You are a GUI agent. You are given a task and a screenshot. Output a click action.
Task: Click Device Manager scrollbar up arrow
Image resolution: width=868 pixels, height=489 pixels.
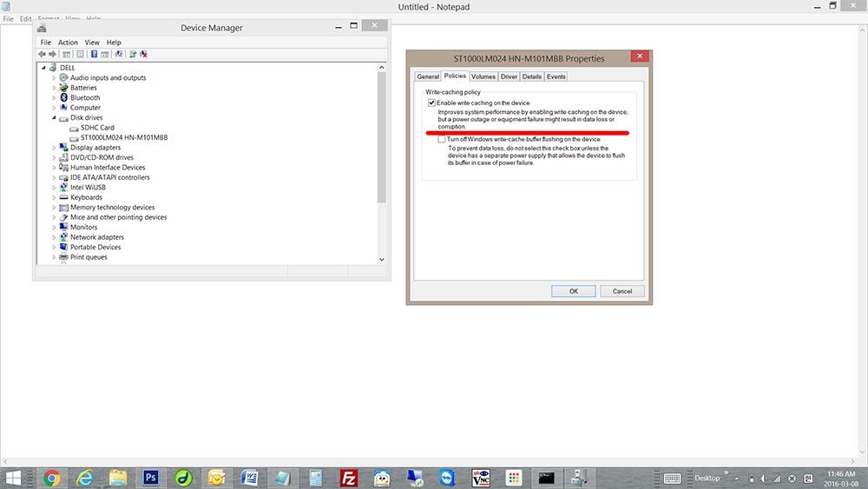381,67
